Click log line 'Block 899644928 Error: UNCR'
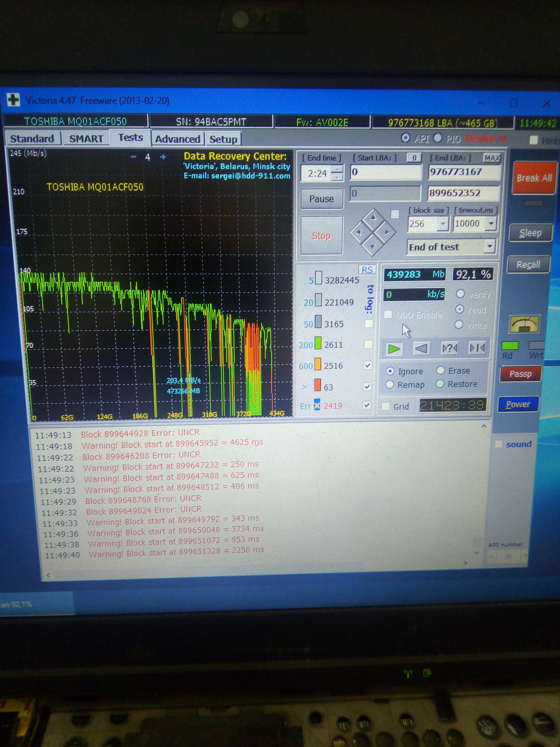This screenshot has width=560, height=747. pyautogui.click(x=141, y=433)
